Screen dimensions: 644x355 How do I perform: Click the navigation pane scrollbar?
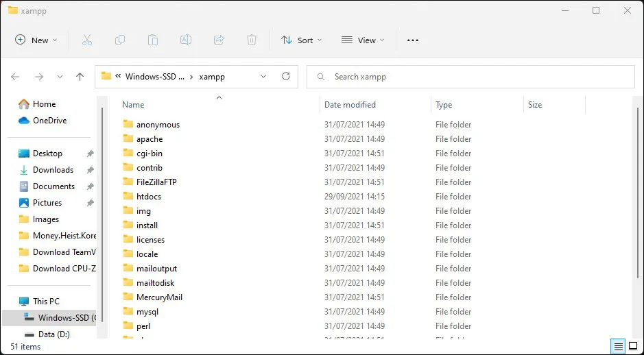click(x=102, y=213)
